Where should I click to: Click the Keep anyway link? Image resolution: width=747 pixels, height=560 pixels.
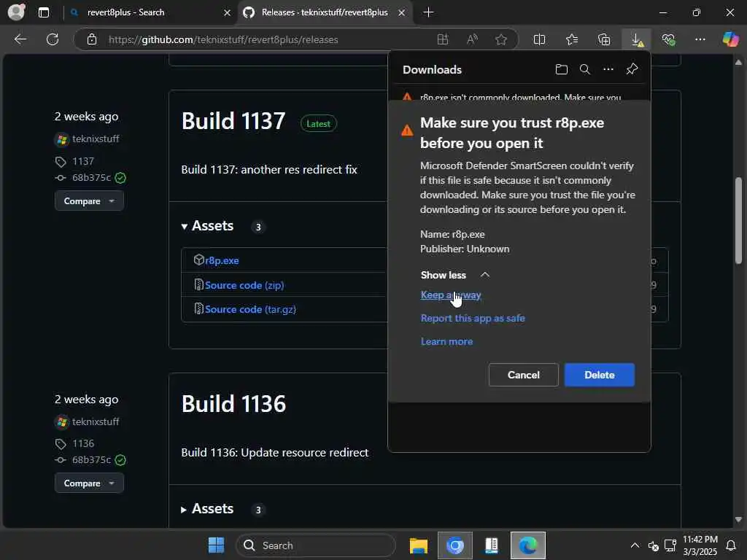tap(451, 295)
